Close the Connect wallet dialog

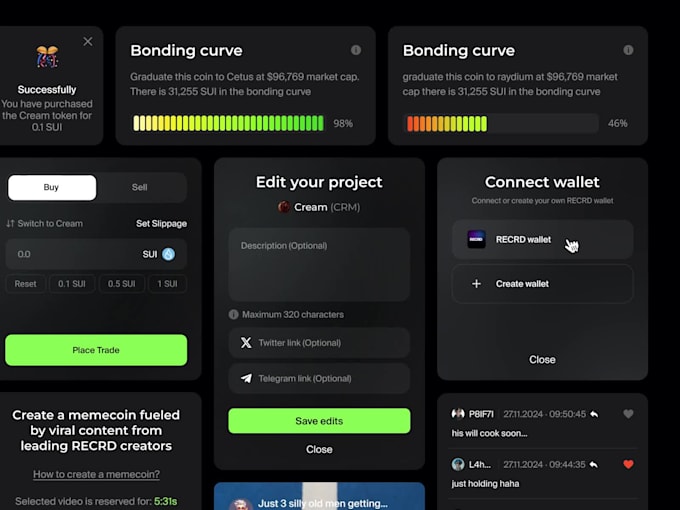pos(542,360)
